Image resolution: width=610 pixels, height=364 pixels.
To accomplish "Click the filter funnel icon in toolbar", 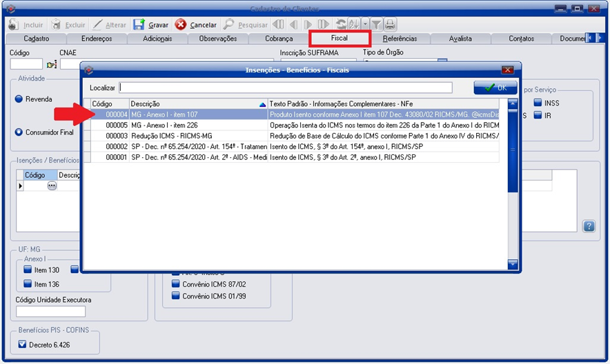I will (376, 25).
